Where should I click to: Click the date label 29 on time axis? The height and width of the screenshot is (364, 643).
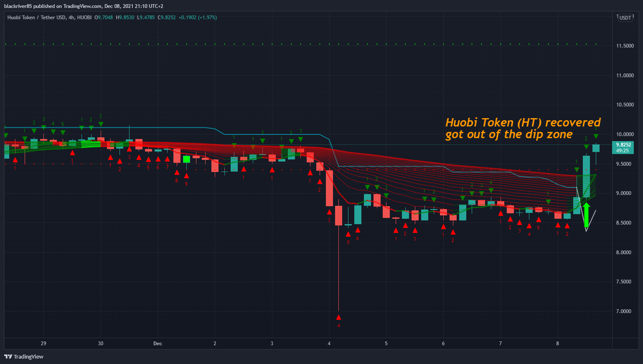click(43, 344)
